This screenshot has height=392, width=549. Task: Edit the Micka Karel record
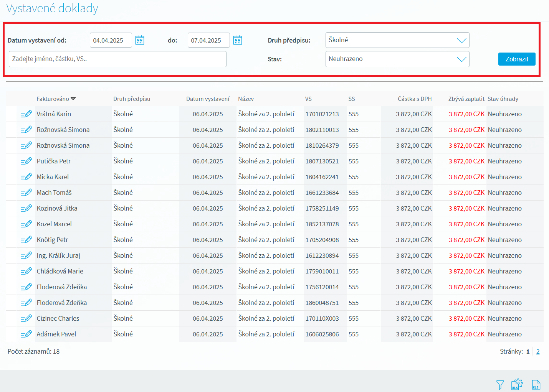point(26,177)
